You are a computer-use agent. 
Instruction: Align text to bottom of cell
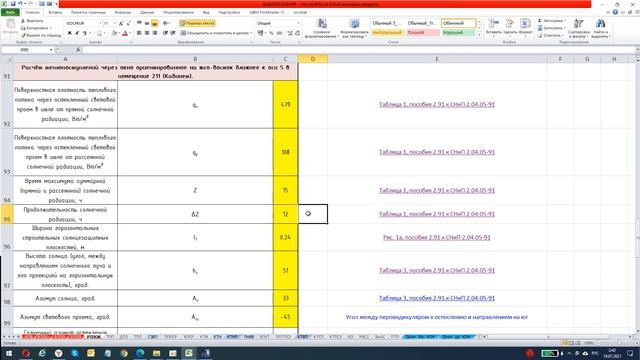(155, 23)
